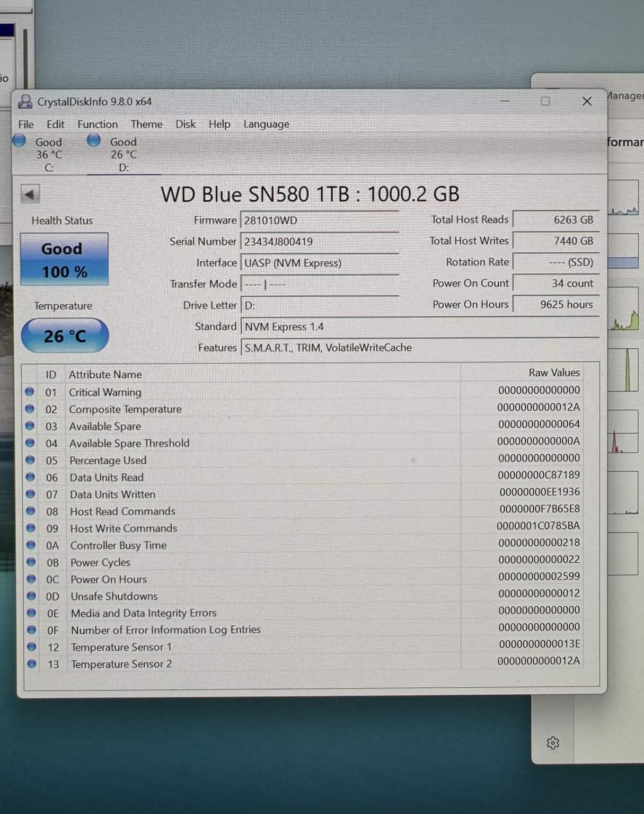This screenshot has height=814, width=644.
Task: Click the Features field with S.M.A.R.T., TRIM
Action: click(x=420, y=348)
